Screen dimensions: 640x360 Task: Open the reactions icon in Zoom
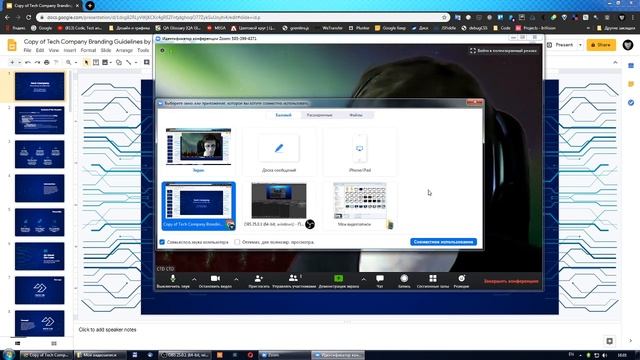461,278
